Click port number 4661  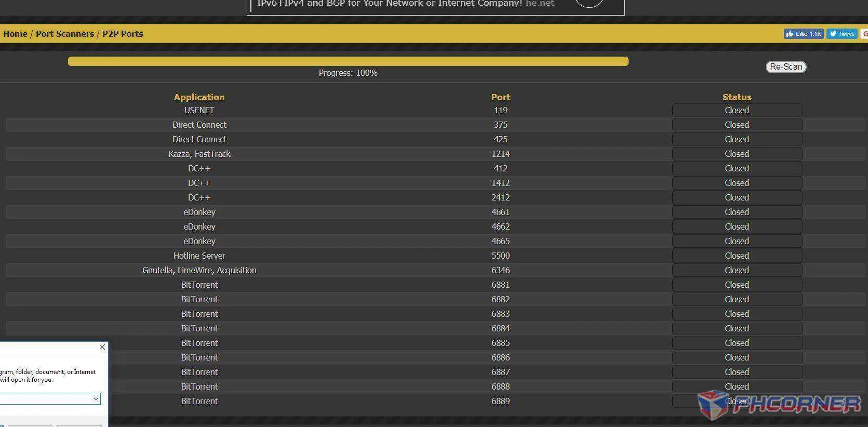tap(501, 212)
